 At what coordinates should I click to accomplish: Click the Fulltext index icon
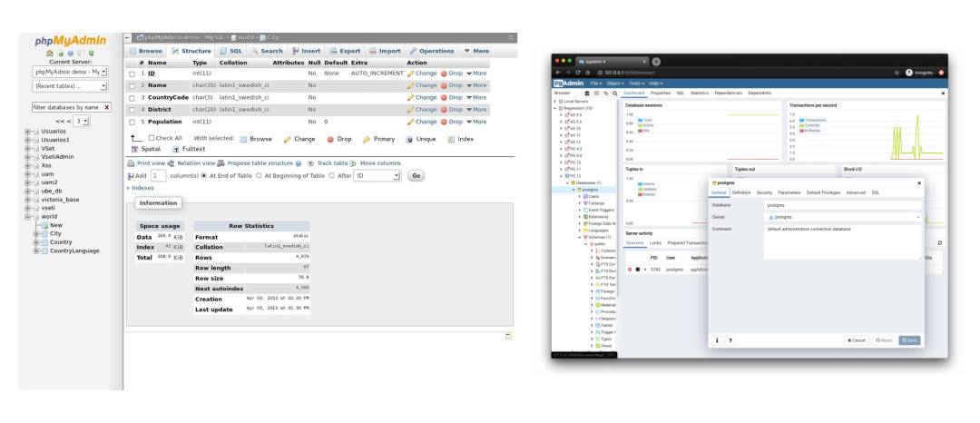(x=176, y=150)
